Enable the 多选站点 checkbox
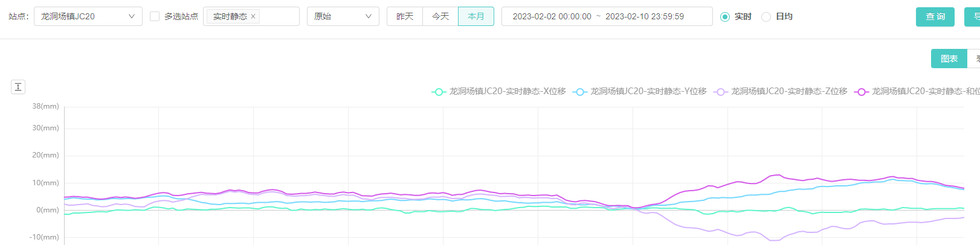The width and height of the screenshot is (980, 245). pos(155,16)
